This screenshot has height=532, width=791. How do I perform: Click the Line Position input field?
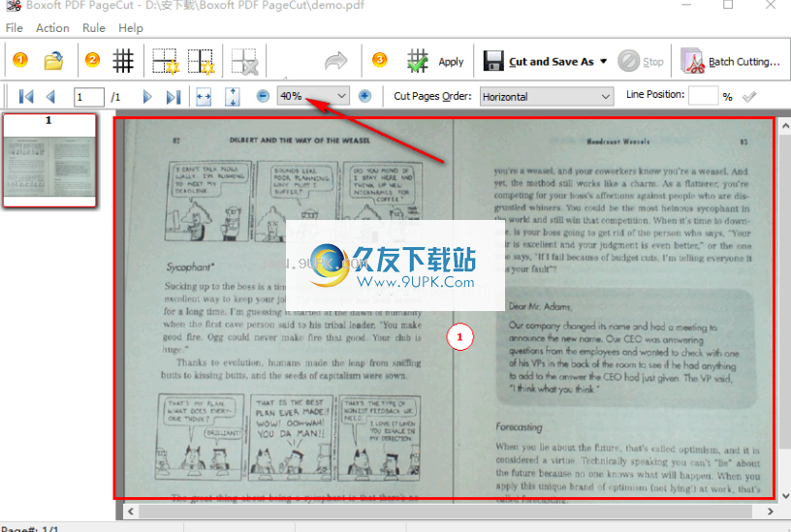[x=703, y=96]
